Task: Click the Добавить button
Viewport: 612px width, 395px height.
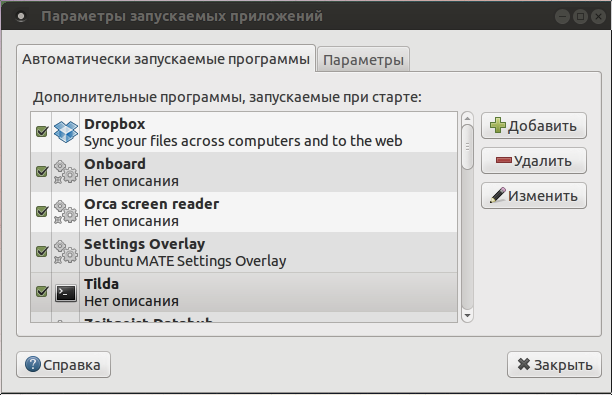Action: [534, 126]
